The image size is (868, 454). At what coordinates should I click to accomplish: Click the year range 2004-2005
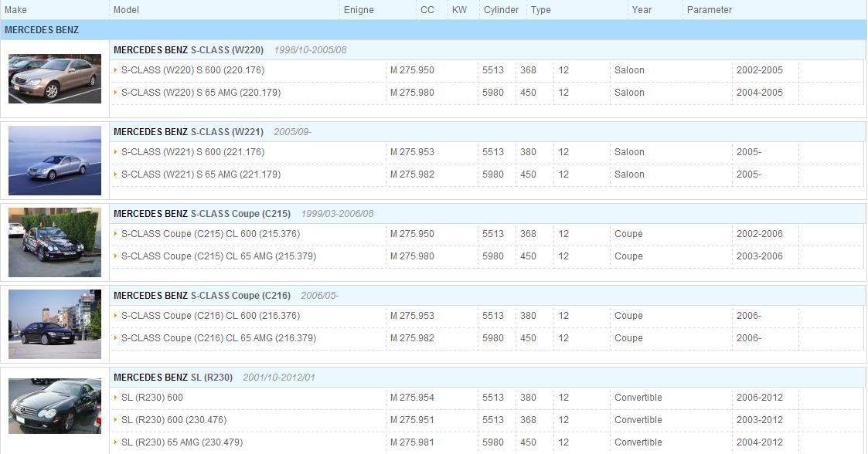(760, 93)
